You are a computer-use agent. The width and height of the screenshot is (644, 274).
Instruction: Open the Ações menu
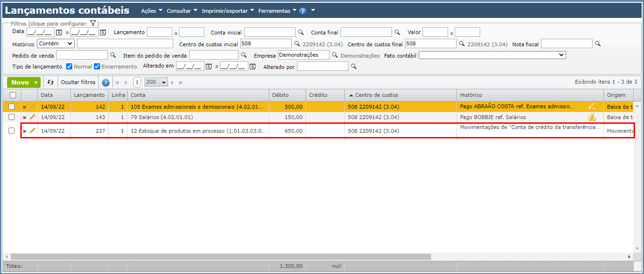coord(152,11)
